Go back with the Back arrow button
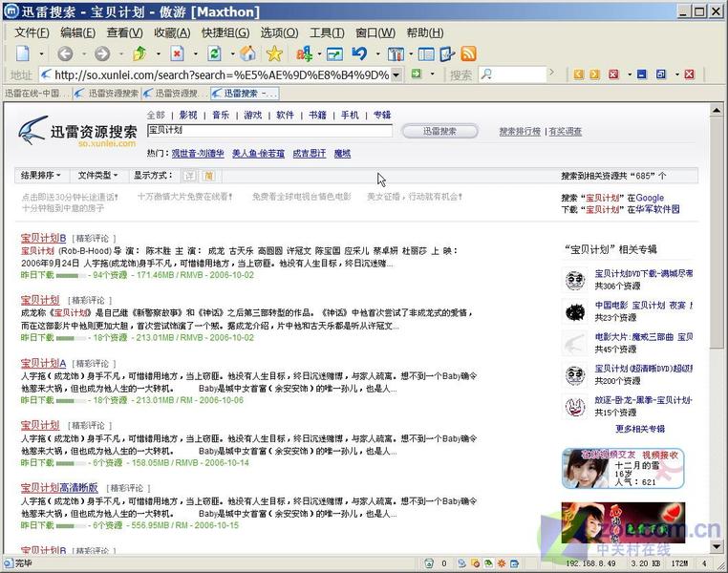 [65, 54]
